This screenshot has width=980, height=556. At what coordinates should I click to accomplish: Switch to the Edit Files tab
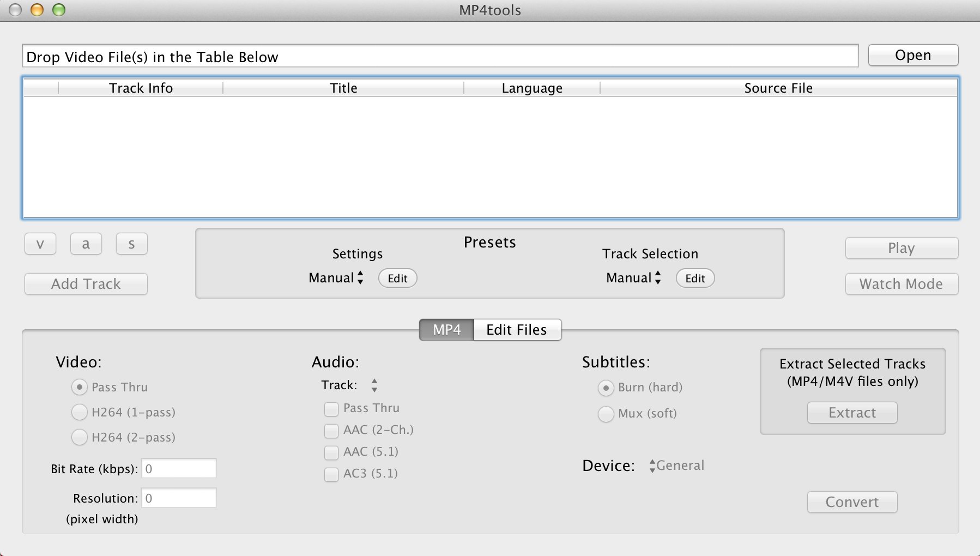point(517,330)
